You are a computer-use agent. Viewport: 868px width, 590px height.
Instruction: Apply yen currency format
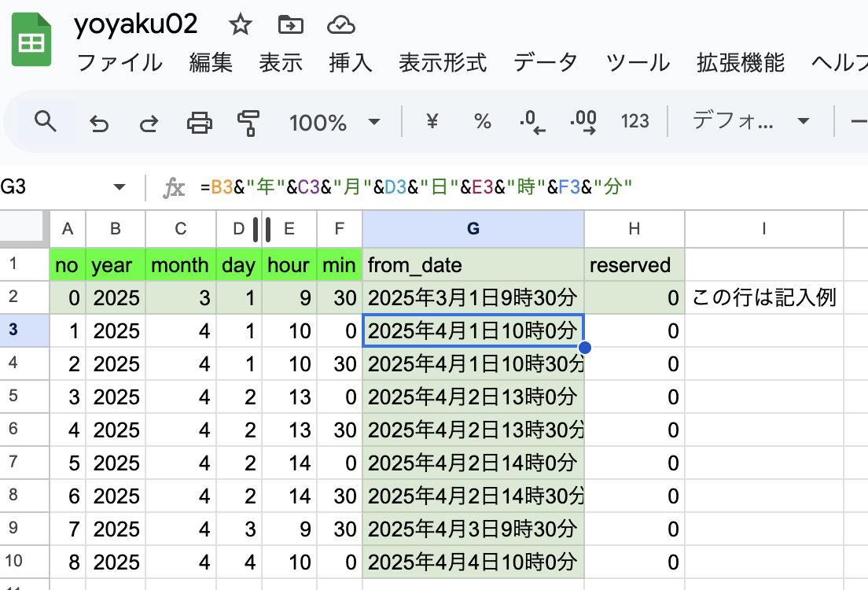(x=432, y=121)
